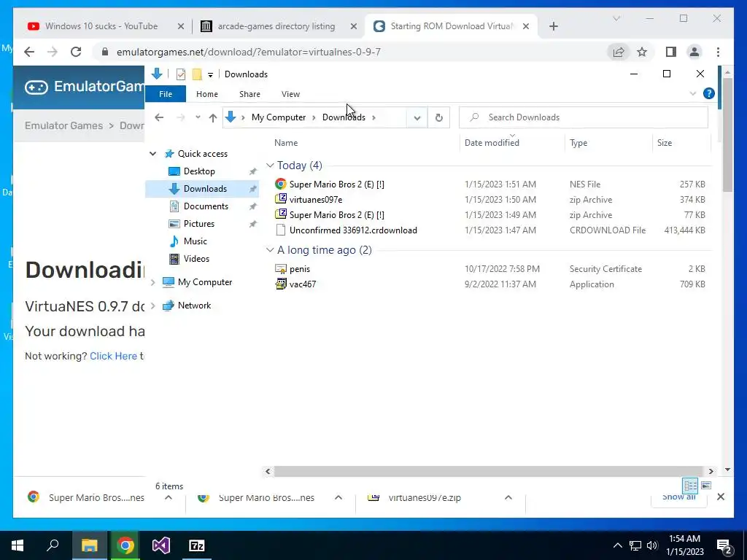Select the virtuanes097e zip archive

(315, 200)
